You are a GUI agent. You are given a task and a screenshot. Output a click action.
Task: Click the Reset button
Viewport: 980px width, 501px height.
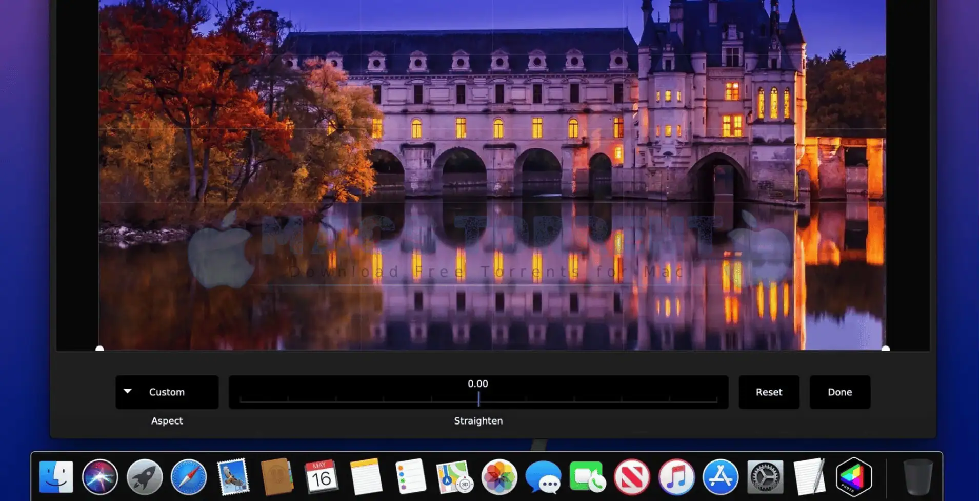tap(769, 392)
